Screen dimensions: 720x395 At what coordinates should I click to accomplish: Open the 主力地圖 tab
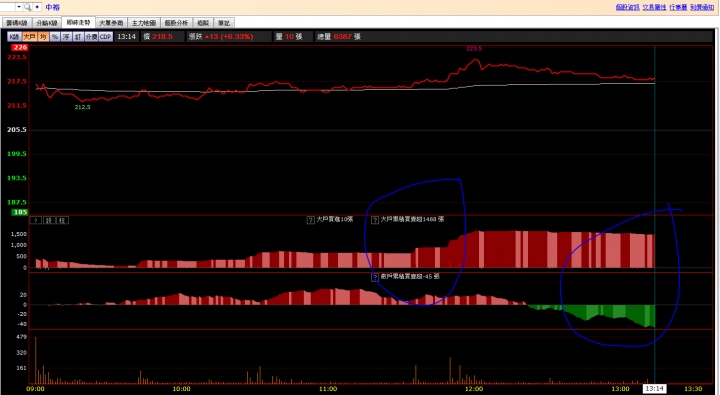[144, 23]
